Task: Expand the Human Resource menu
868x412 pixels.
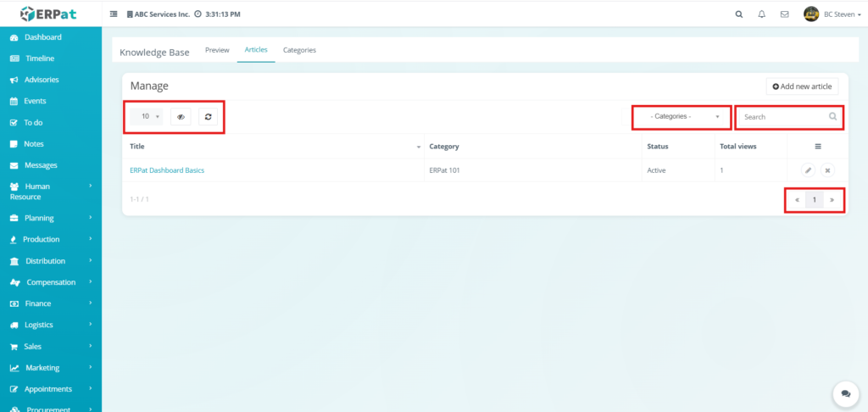Action: 51,191
